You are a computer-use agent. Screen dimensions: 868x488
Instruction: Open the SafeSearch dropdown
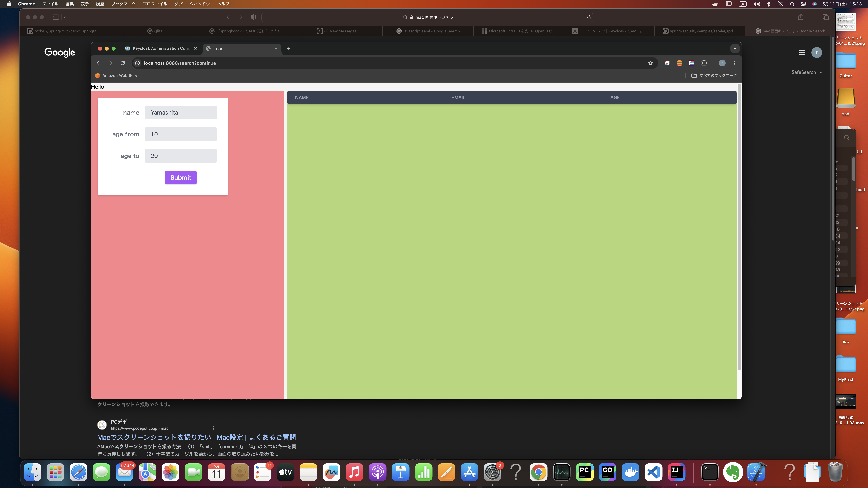(807, 72)
